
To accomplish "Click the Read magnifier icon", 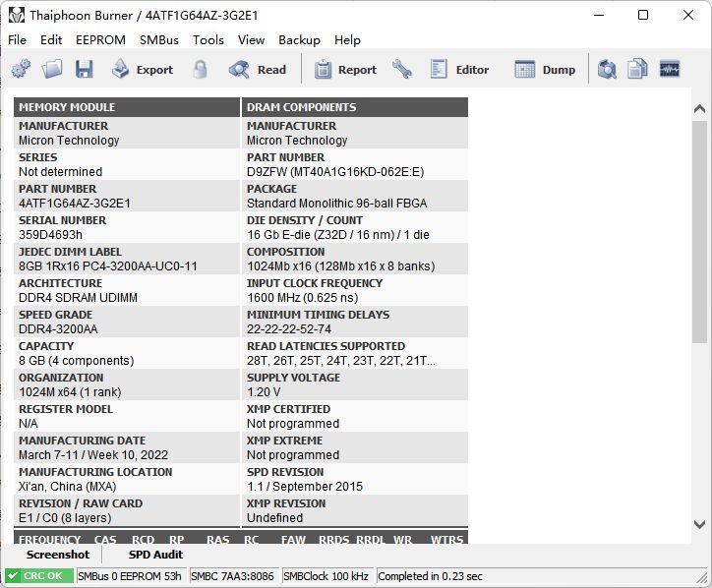I will pos(239,70).
